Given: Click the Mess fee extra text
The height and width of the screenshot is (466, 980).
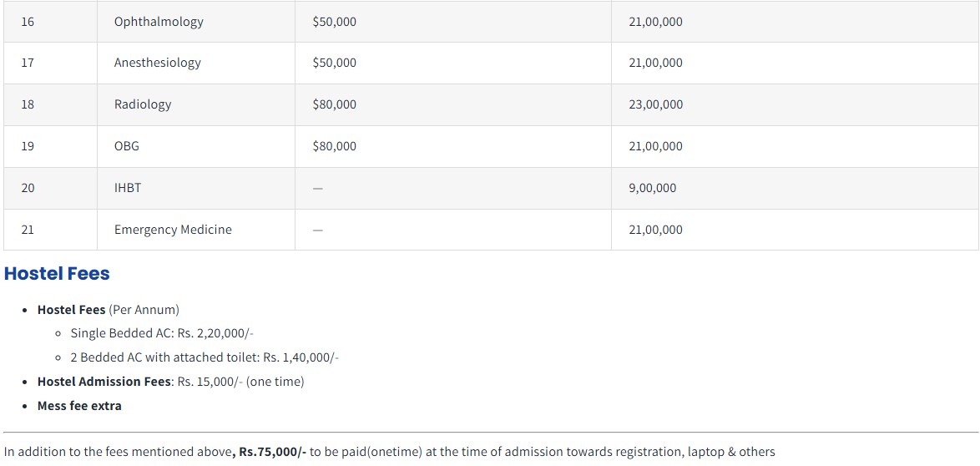Looking at the screenshot, I should (x=79, y=406).
